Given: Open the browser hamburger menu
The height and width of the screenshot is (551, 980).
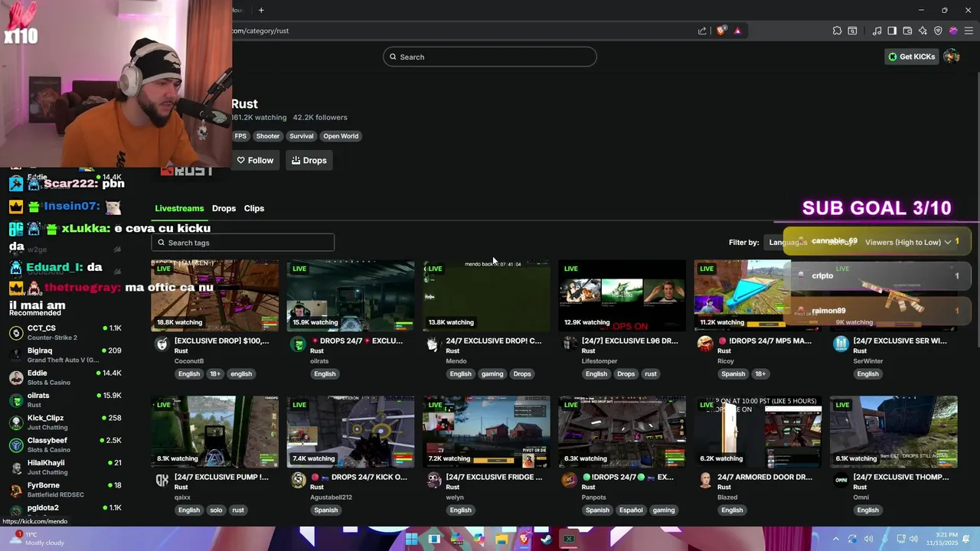Looking at the screenshot, I should tap(969, 31).
